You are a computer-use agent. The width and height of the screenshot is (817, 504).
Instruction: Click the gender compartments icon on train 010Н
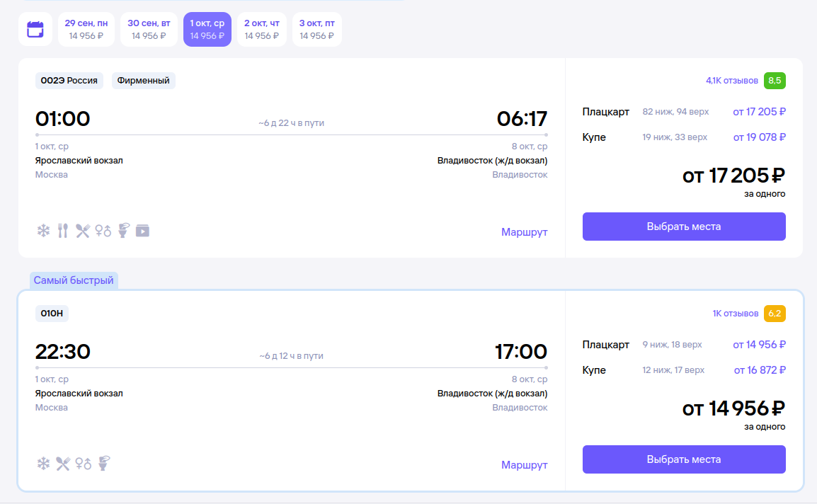tap(84, 464)
